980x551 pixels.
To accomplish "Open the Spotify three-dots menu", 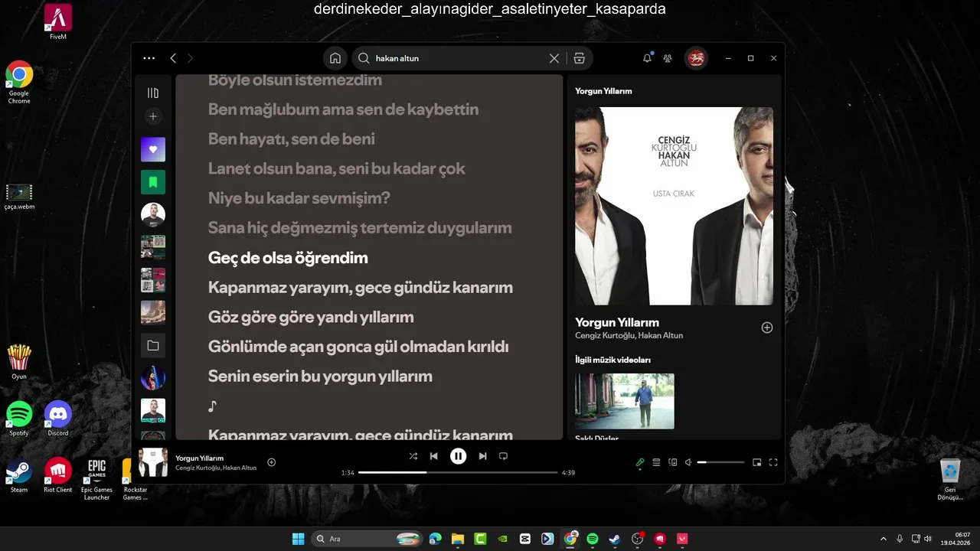I will click(x=149, y=58).
